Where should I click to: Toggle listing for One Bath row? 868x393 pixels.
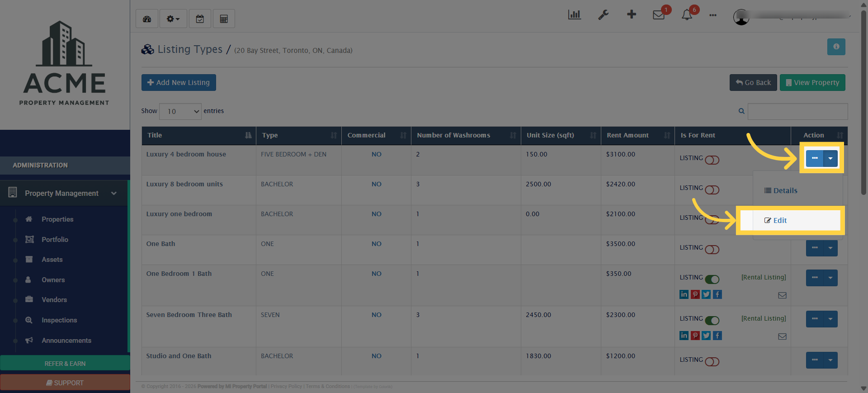(712, 250)
